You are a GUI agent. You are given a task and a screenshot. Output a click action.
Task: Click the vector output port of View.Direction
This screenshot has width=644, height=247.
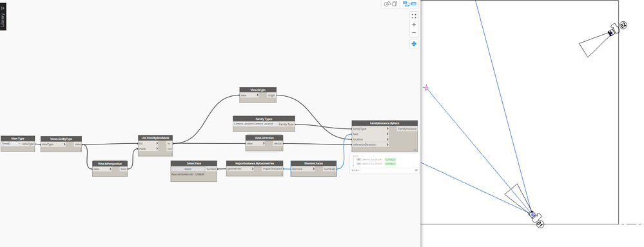(x=278, y=143)
